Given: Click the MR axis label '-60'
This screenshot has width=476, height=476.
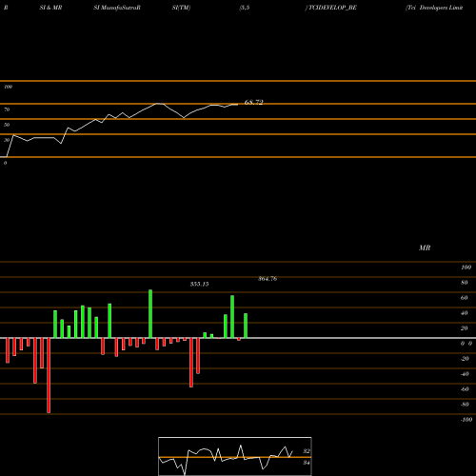Looking at the screenshot, I should point(465,389).
